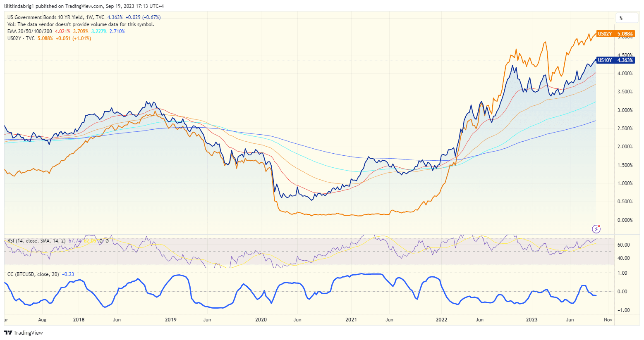This screenshot has width=644, height=340.
Task: Click the small circle icon beside RSI legend
Action: click(101, 241)
